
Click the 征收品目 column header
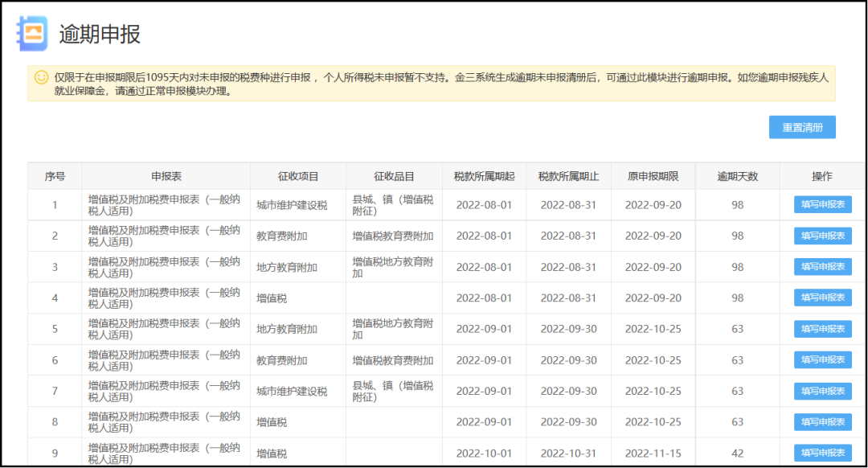pyautogui.click(x=394, y=176)
